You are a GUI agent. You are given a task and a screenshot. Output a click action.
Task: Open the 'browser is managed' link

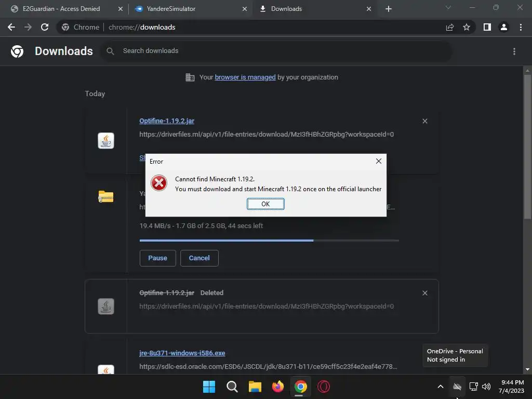coord(245,77)
